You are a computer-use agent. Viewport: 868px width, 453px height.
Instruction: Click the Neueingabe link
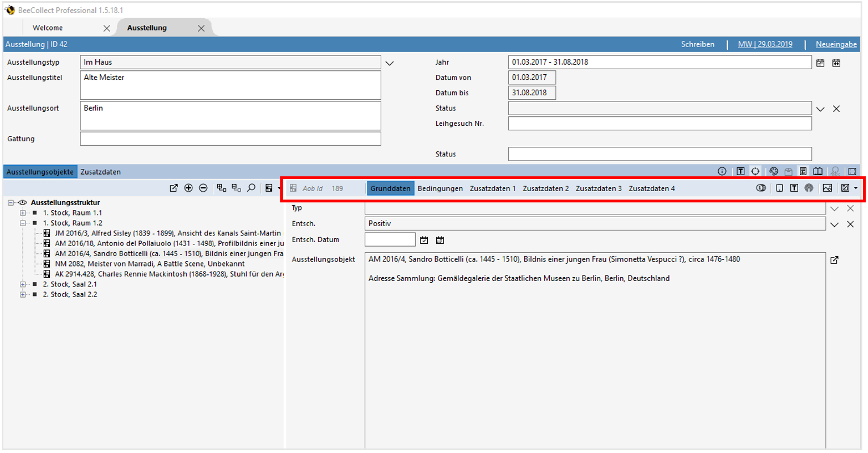(x=836, y=44)
